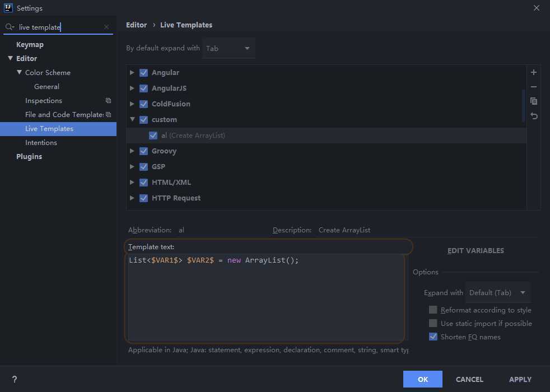This screenshot has height=392, width=550.
Task: Collapse the Editor section in sidebar
Action: pos(10,58)
